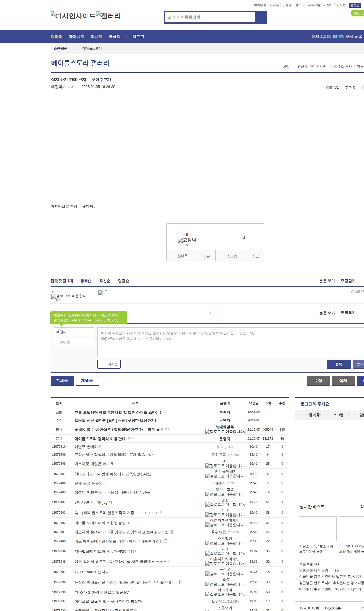This screenshot has width=364, height=611.
Task: Select 인물갤 in the blue navigation bar
Action: coord(114,36)
